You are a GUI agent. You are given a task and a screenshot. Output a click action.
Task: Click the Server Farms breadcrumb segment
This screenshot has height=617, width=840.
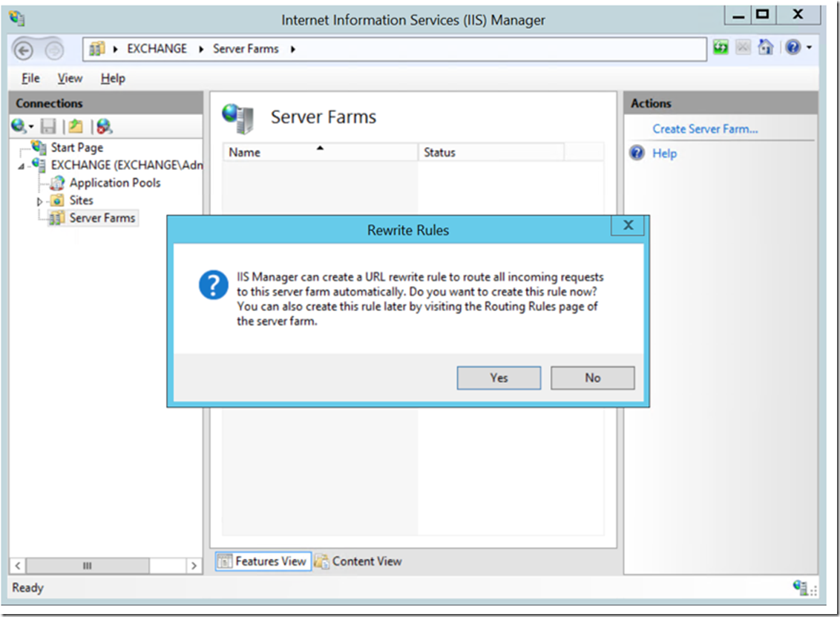tap(246, 49)
